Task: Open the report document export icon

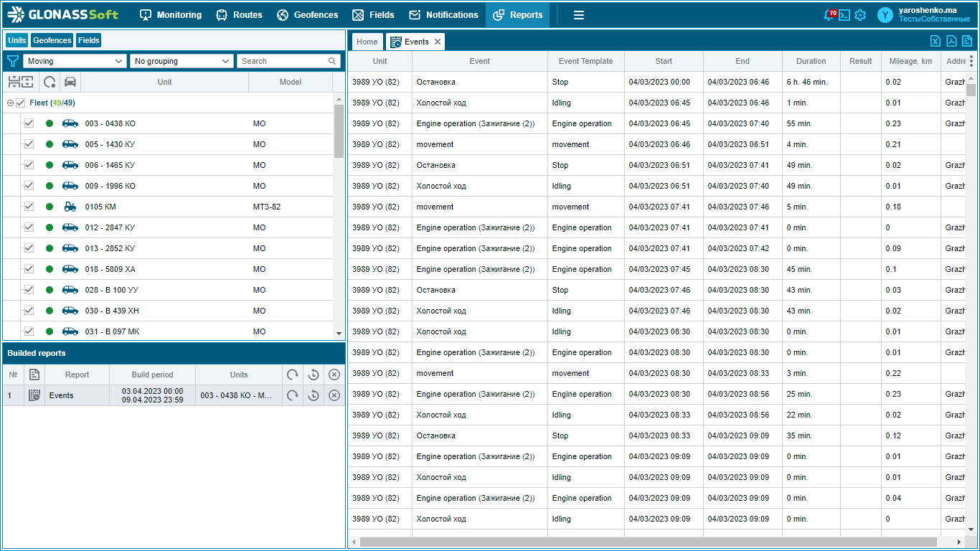Action: (967, 41)
